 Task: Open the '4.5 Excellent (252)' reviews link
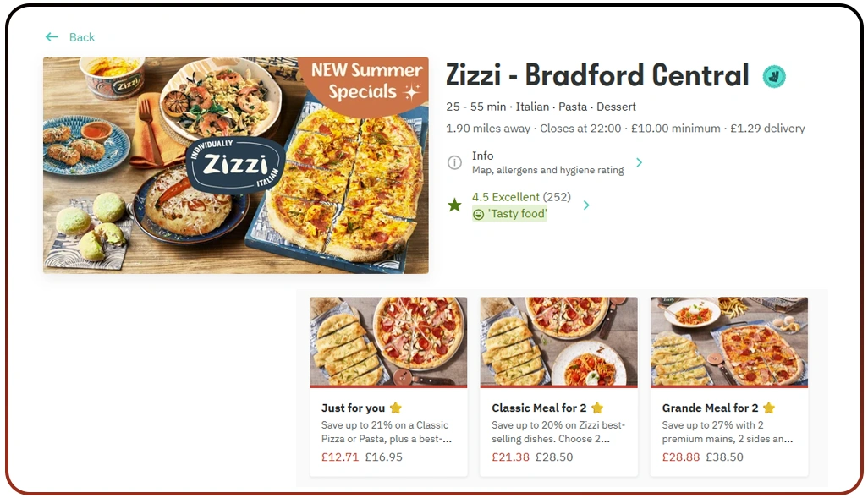coord(519,196)
